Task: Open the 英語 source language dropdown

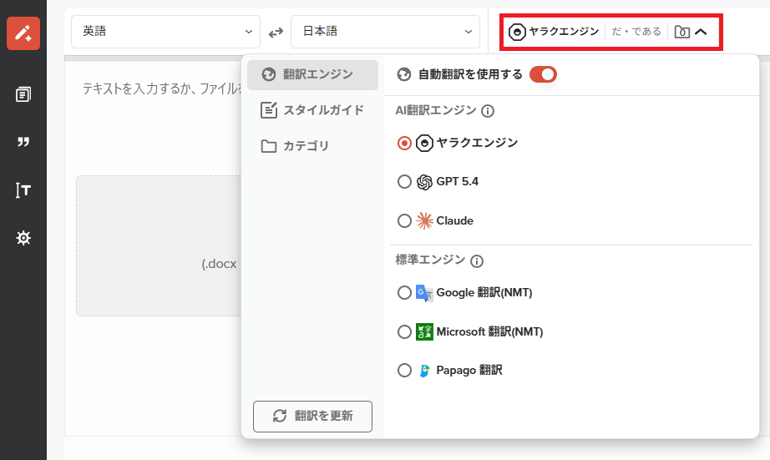Action: point(165,32)
